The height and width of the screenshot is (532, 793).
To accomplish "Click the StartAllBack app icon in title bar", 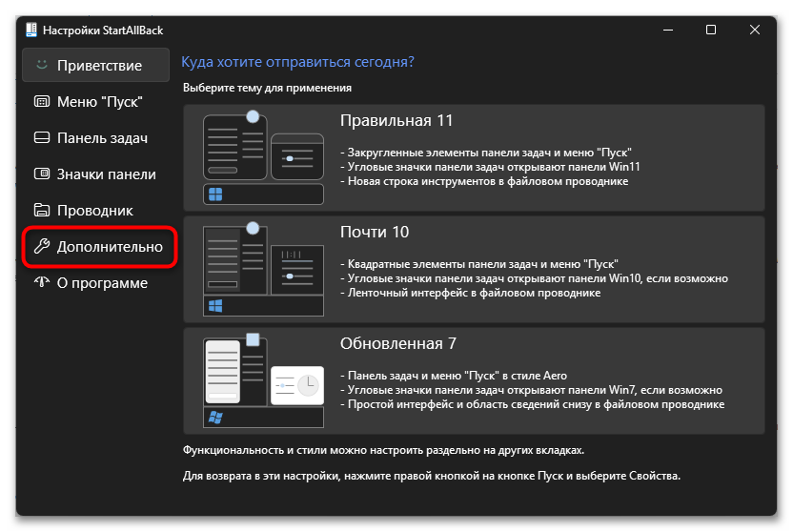I will tap(31, 30).
